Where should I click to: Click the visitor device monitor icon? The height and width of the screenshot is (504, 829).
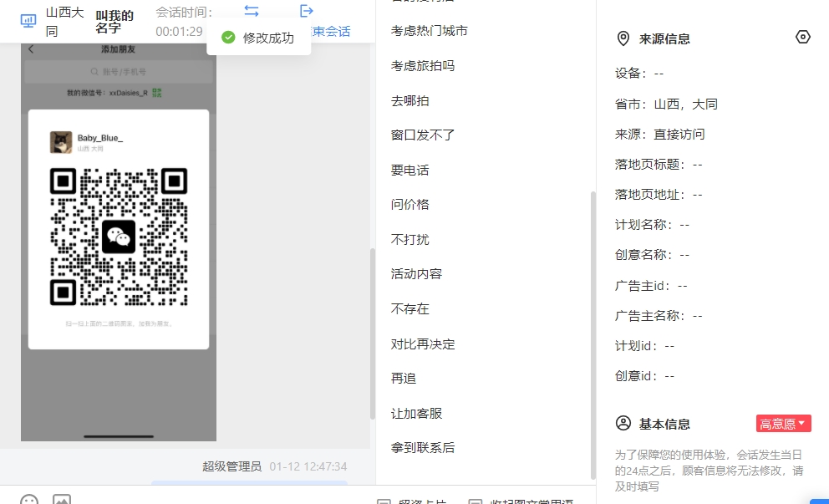point(28,21)
